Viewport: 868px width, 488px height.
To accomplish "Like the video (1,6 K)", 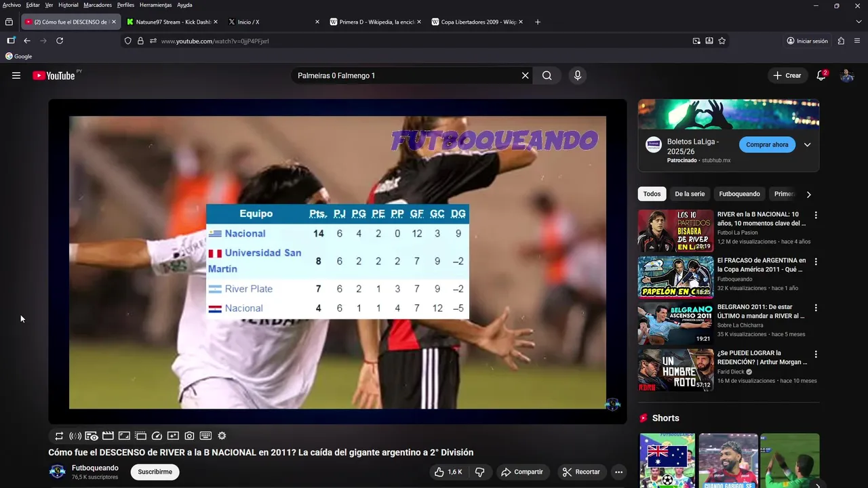I will 448,472.
